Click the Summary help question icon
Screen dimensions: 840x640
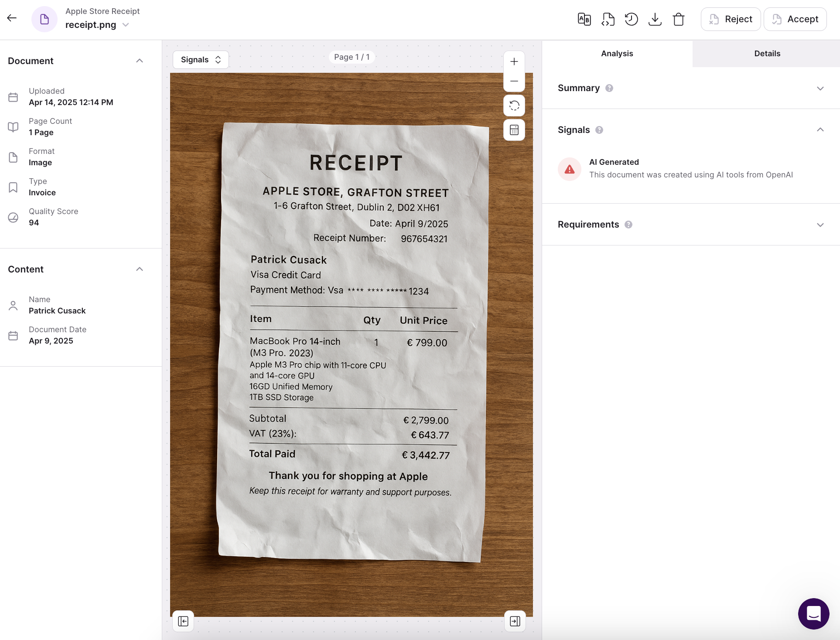(x=609, y=88)
